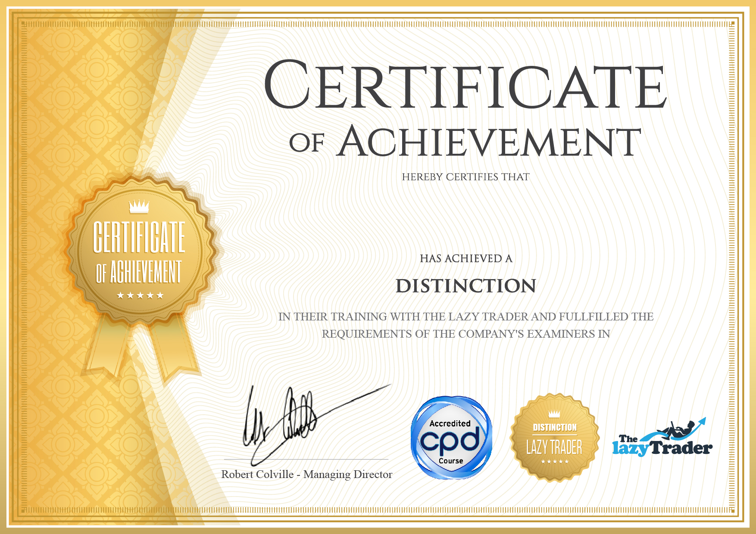Click the small Distinction Lazy Trader badge

(554, 438)
